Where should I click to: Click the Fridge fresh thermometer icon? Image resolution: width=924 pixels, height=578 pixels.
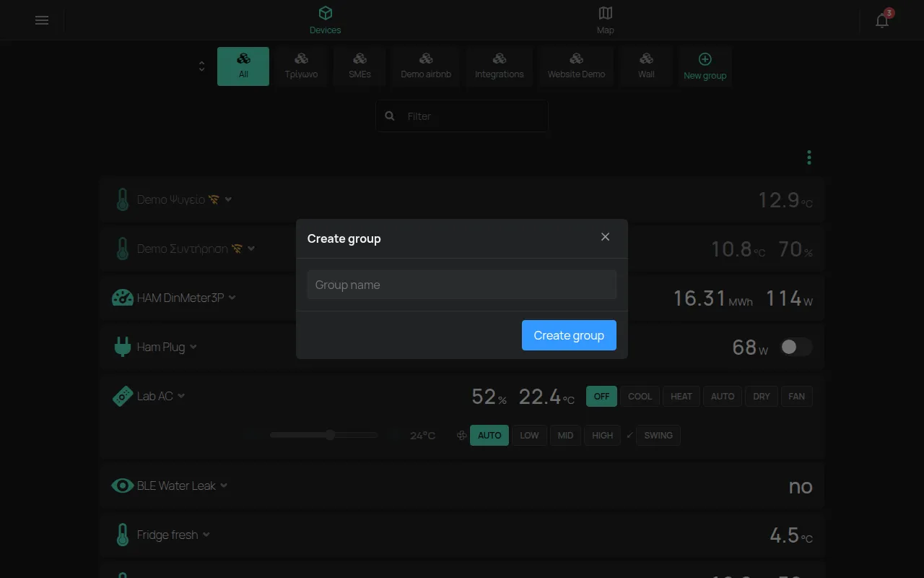pyautogui.click(x=123, y=535)
